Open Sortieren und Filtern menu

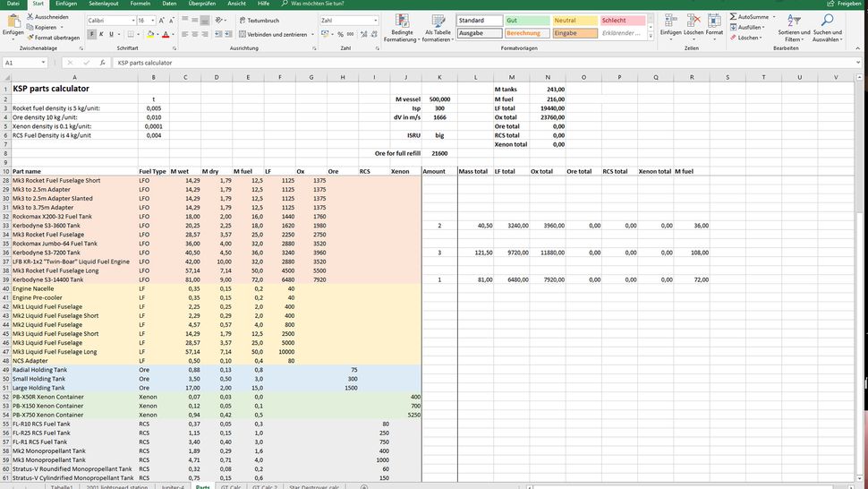click(x=794, y=29)
